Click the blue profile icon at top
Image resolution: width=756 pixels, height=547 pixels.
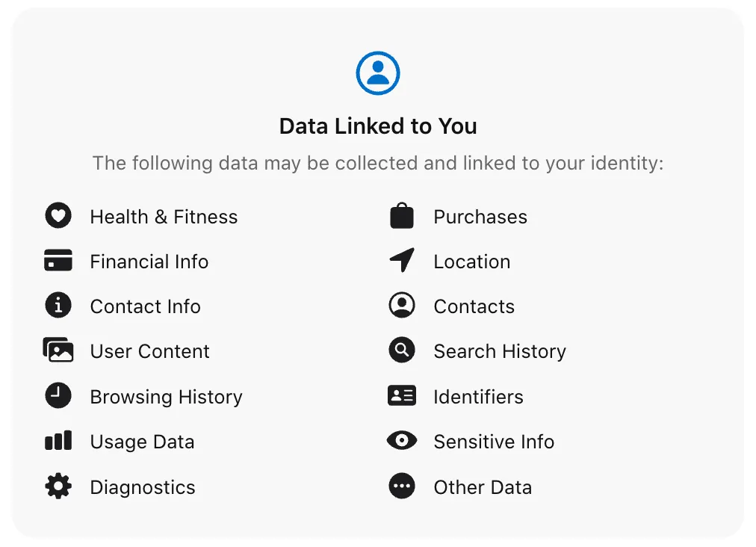click(x=378, y=72)
